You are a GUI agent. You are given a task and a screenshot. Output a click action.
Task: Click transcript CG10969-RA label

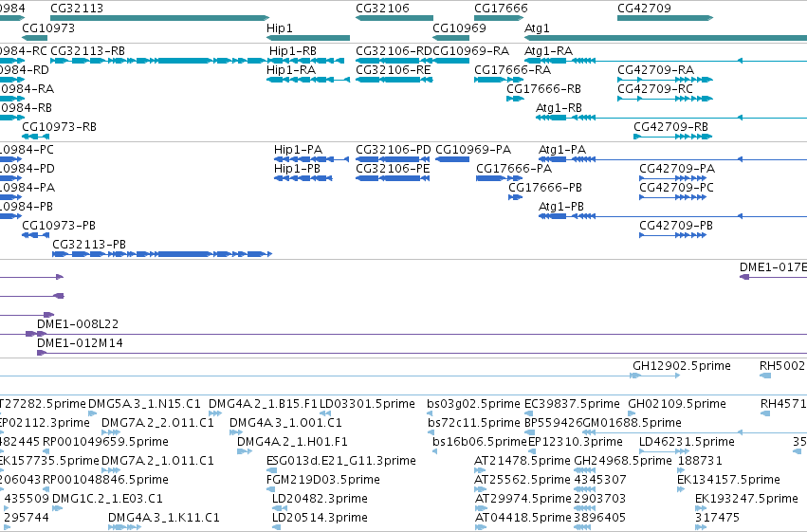click(x=470, y=51)
